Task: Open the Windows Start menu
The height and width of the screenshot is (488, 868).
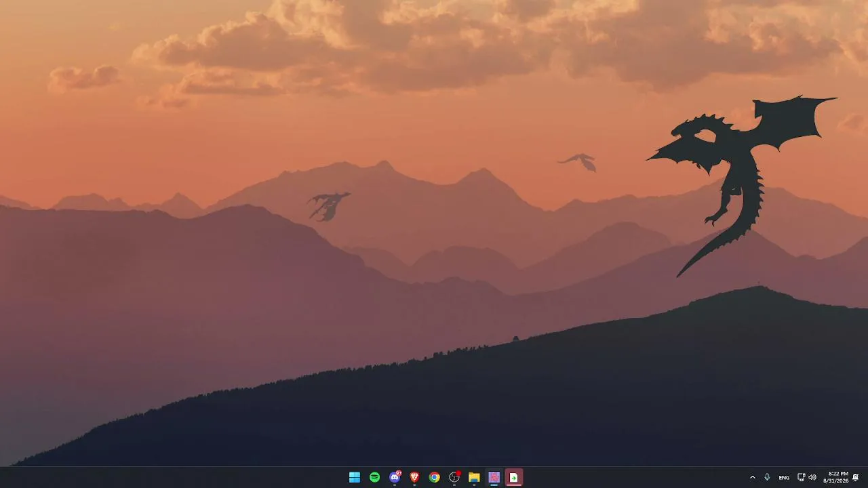Action: [x=355, y=477]
